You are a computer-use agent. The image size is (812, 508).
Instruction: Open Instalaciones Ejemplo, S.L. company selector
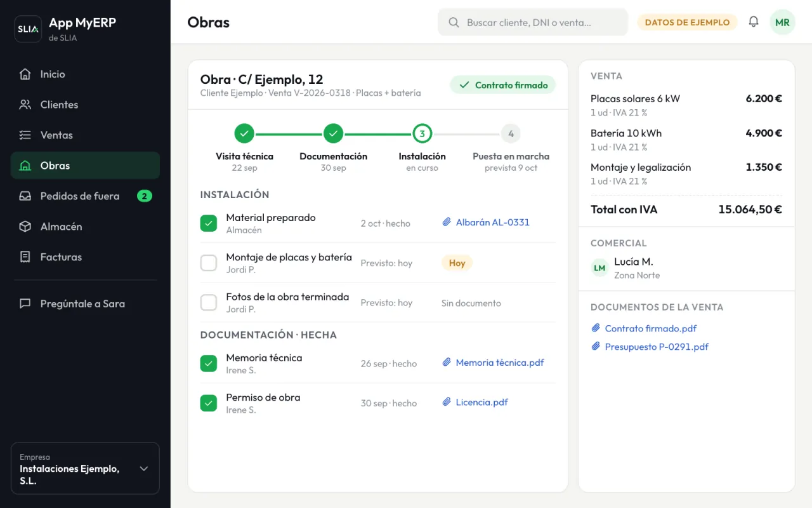[x=85, y=468]
